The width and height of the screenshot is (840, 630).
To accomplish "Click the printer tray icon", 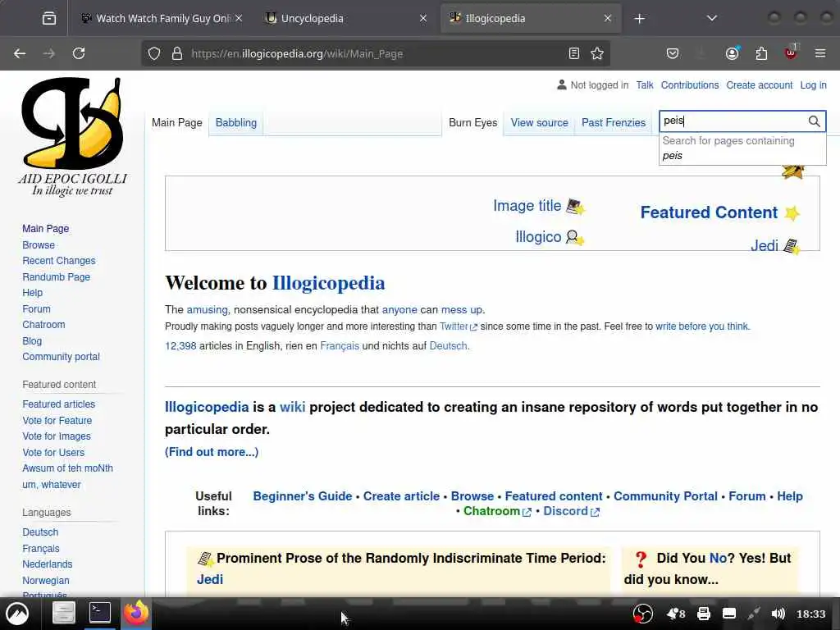I will [703, 614].
